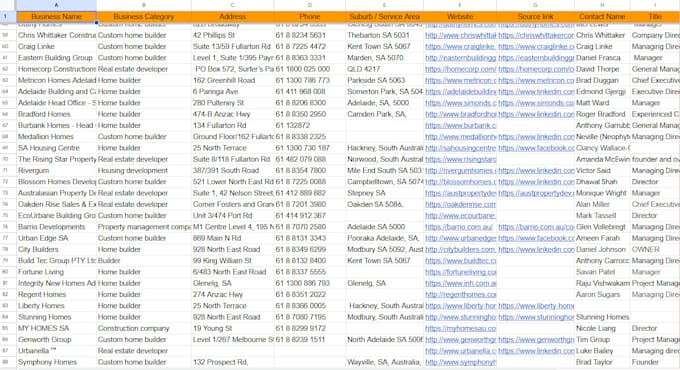This screenshot has width=680, height=370.
Task: Click the 19 Young St address cell
Action: 232,328
